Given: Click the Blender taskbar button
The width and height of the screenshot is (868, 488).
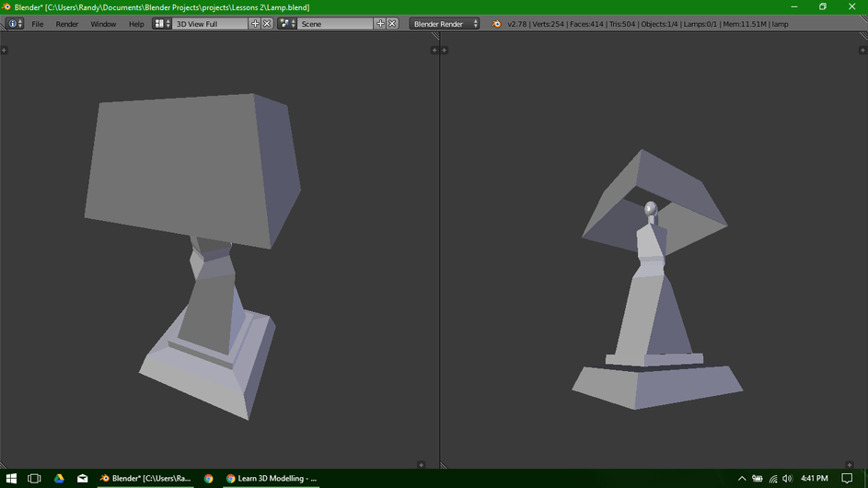Looking at the screenshot, I should point(146,479).
